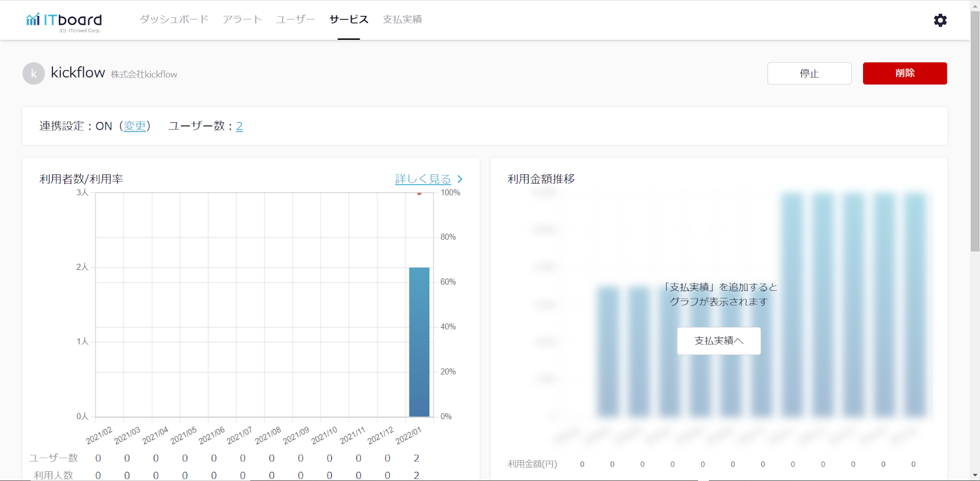Click the blue 2022/01 bar in chart

(x=419, y=341)
